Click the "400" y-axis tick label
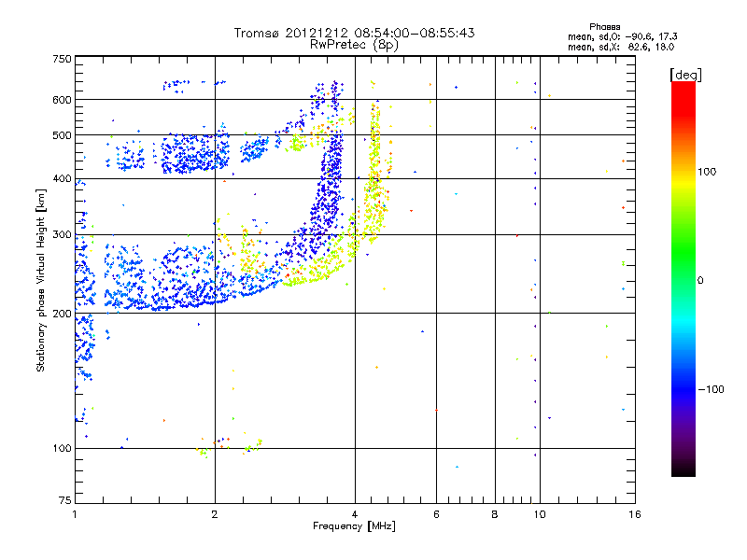Screen dimensions: 747x560 (x=62, y=179)
